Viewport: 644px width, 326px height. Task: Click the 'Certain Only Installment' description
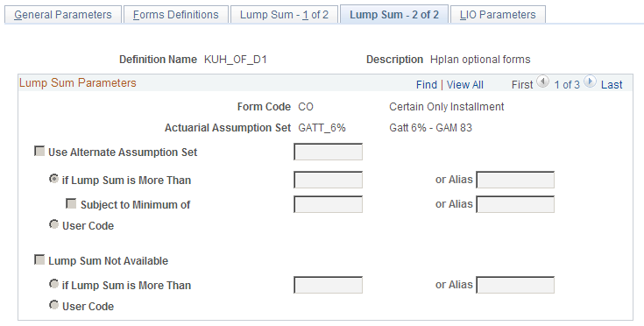pyautogui.click(x=447, y=107)
